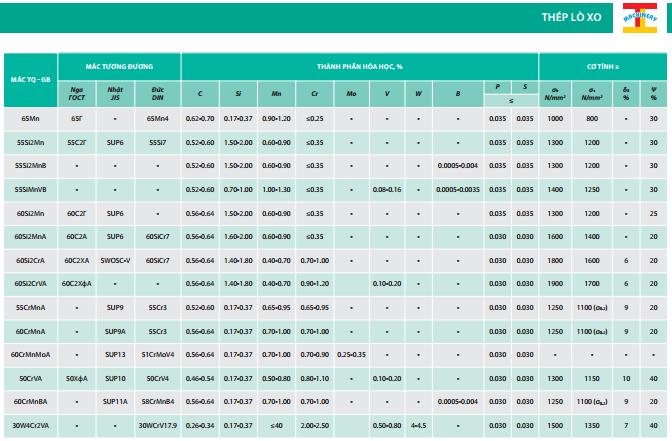
Task: Select the THÀNH PHẦN HÓA HỌC, % header
Action: (360, 66)
